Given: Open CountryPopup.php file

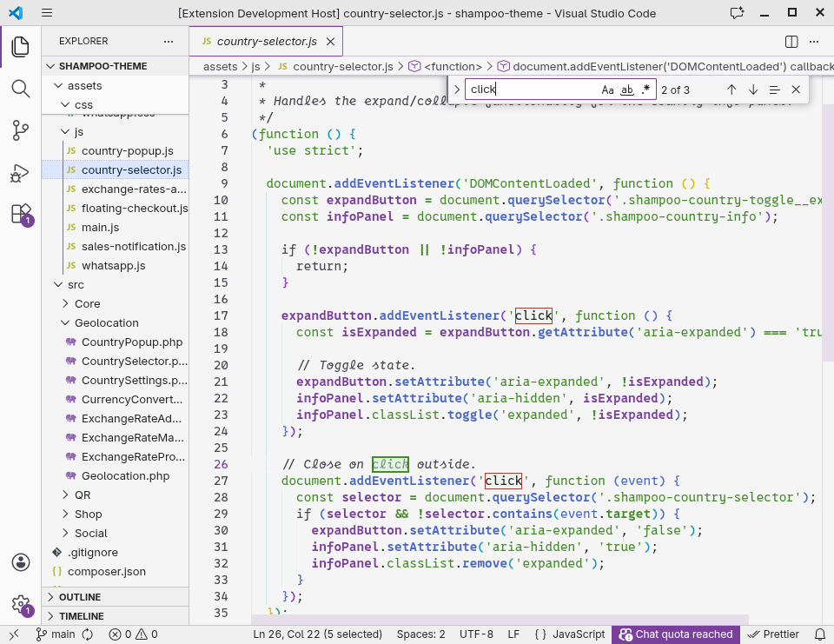Looking at the screenshot, I should pyautogui.click(x=115, y=342).
